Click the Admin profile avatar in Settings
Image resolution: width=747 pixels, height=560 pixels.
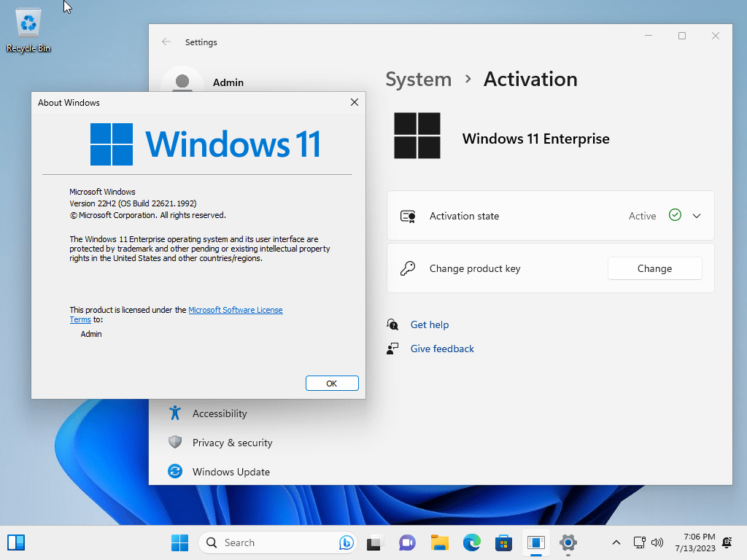(182, 81)
